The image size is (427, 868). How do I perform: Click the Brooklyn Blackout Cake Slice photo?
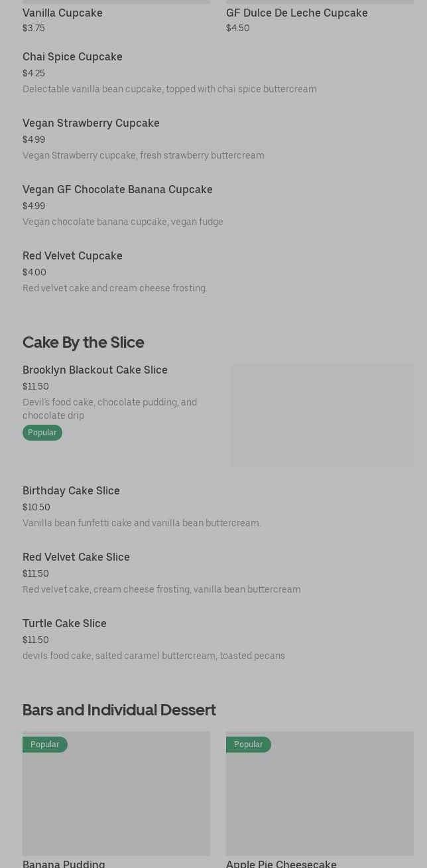322,415
